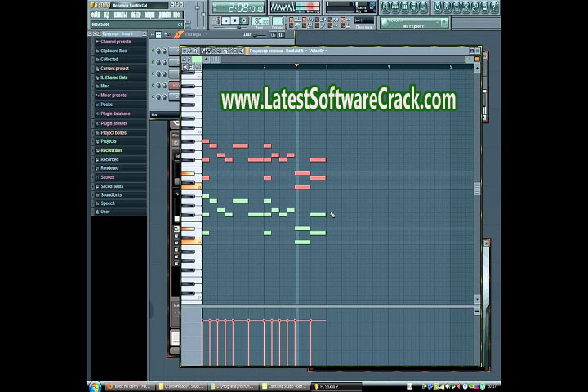Open the ФАЙЛ (File) menu

click(96, 15)
